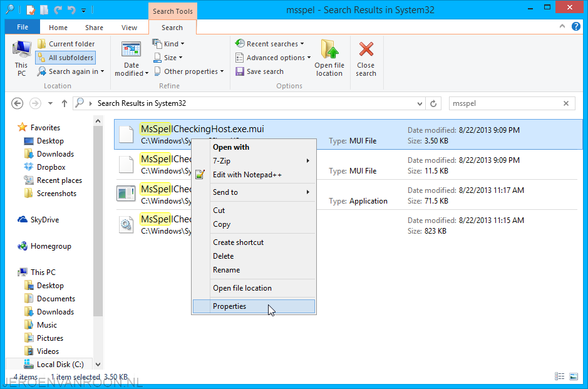Open Documents under This PC
The width and height of the screenshot is (588, 389).
(x=50, y=299)
